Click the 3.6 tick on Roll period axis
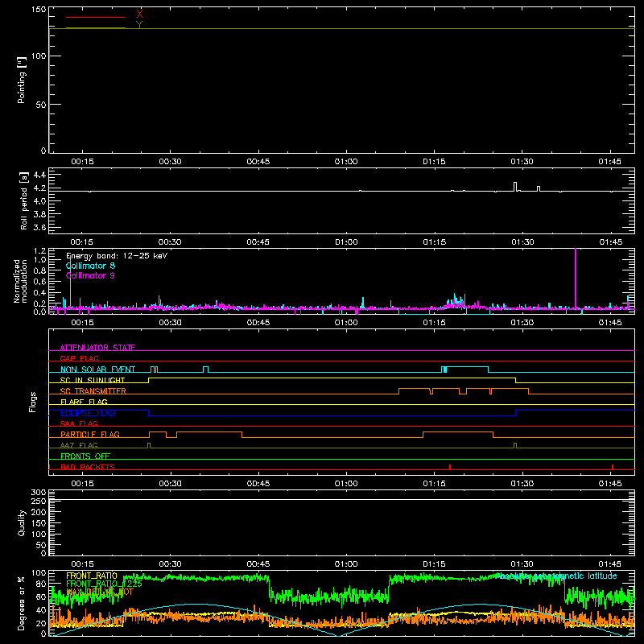 tap(39, 228)
